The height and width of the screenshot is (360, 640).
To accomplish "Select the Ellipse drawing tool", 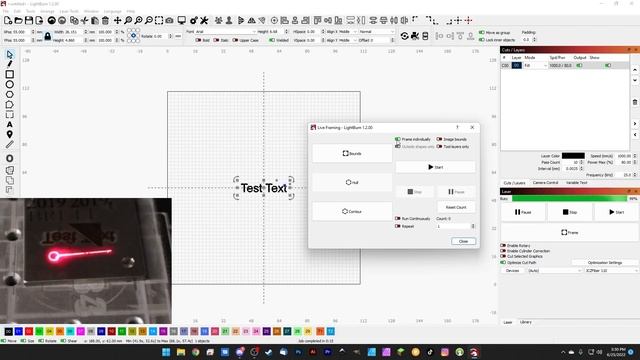I will [x=10, y=84].
